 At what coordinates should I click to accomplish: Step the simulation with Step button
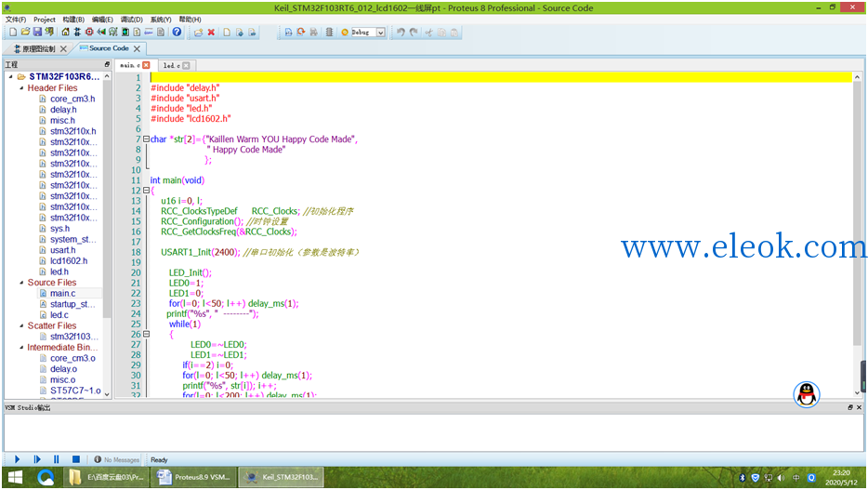[x=37, y=459]
